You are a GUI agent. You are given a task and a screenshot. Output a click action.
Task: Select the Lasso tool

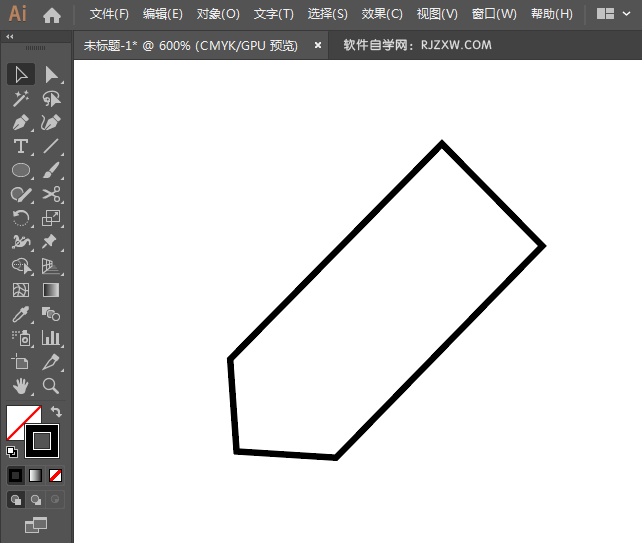point(51,99)
